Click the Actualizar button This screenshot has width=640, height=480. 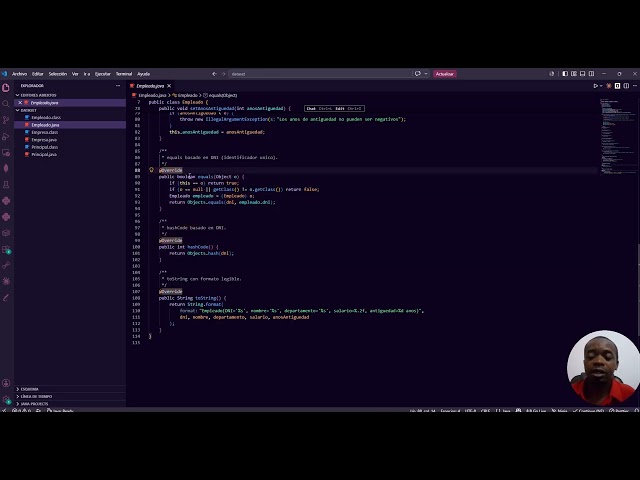[444, 74]
